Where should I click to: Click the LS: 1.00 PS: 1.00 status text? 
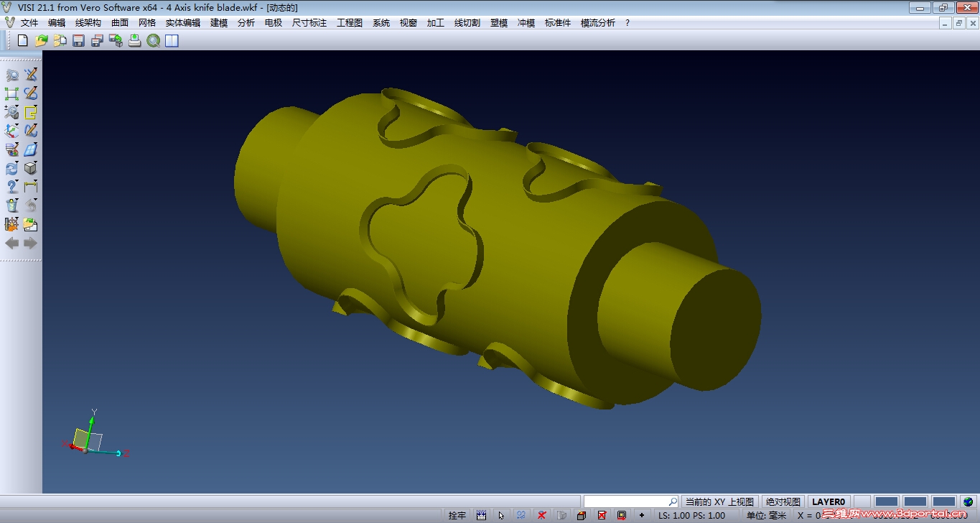coord(691,515)
